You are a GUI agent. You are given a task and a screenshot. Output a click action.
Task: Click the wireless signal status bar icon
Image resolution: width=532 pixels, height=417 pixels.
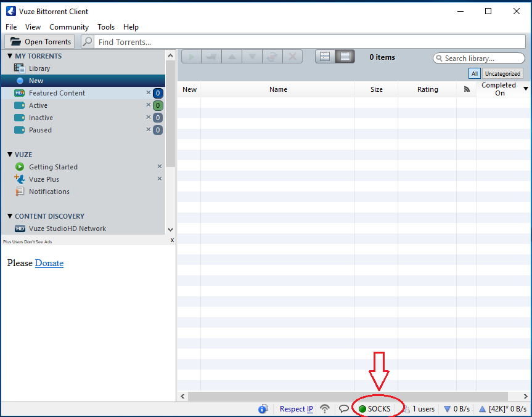325,409
